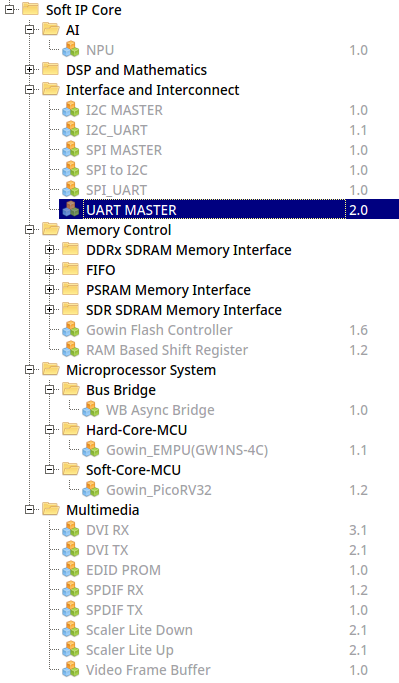The width and height of the screenshot is (399, 683).
Task: Click the Gowin_PicoRV32 core icon
Action: point(91,490)
